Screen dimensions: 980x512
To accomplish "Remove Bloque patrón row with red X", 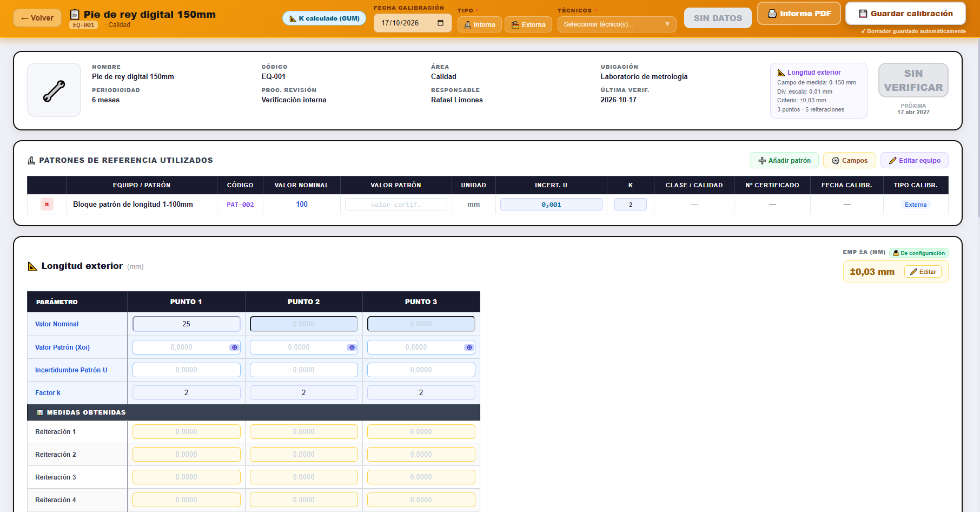I will (x=47, y=205).
